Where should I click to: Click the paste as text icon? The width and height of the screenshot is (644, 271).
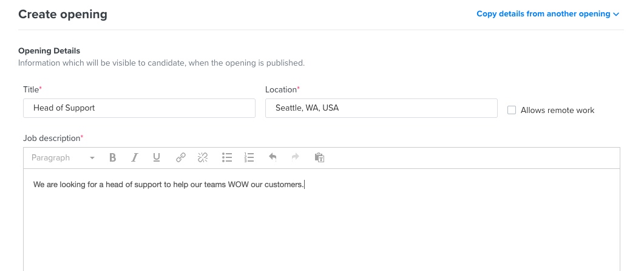pos(319,158)
